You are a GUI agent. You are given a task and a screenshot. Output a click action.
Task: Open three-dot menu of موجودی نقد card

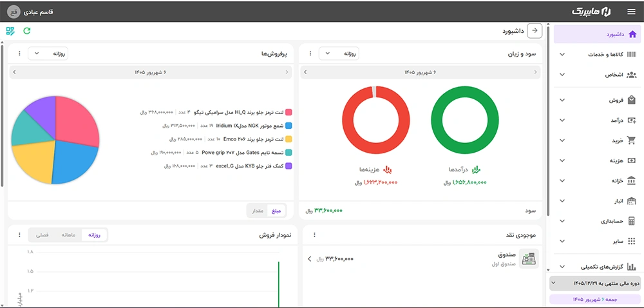pyautogui.click(x=315, y=235)
